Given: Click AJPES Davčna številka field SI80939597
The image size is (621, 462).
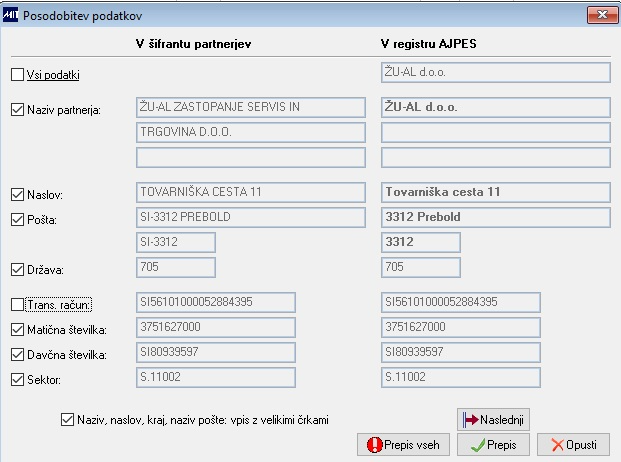Looking at the screenshot, I should point(461,352).
